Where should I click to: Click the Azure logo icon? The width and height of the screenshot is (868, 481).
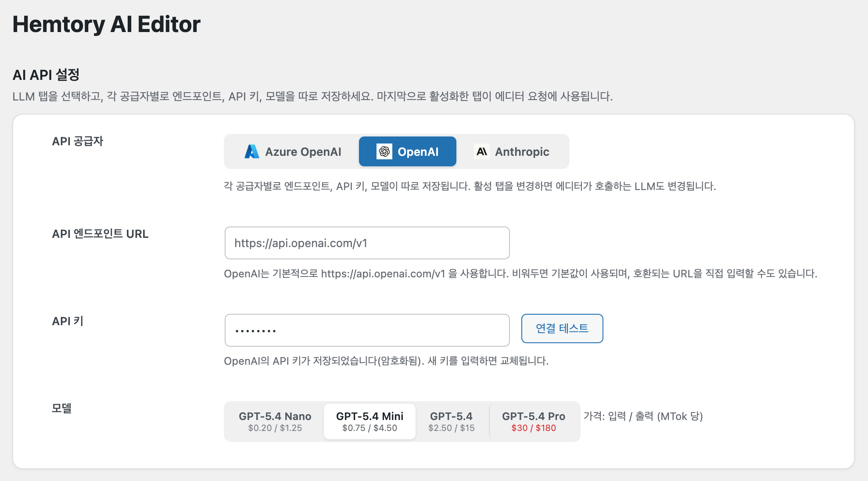[x=251, y=151]
